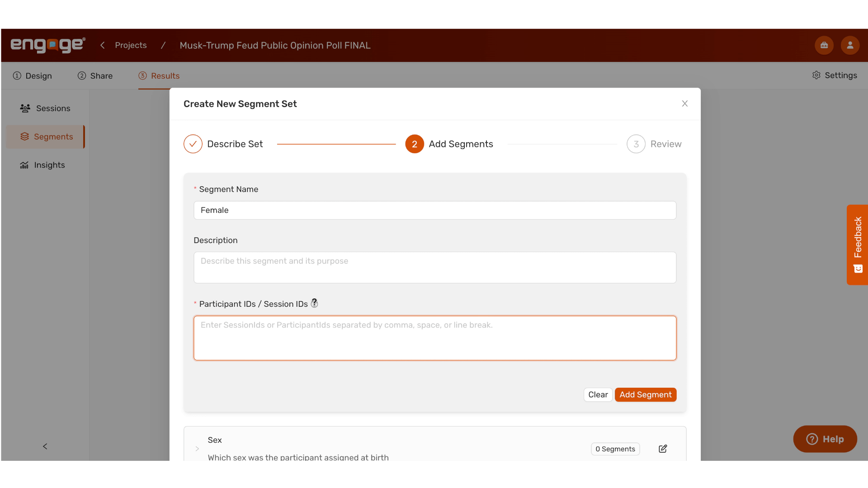Close the Create New Segment Set dialog

(685, 103)
